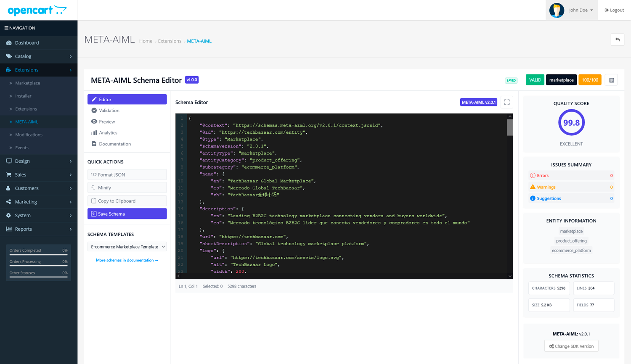Toggle fullscreen schema editor

(x=507, y=102)
